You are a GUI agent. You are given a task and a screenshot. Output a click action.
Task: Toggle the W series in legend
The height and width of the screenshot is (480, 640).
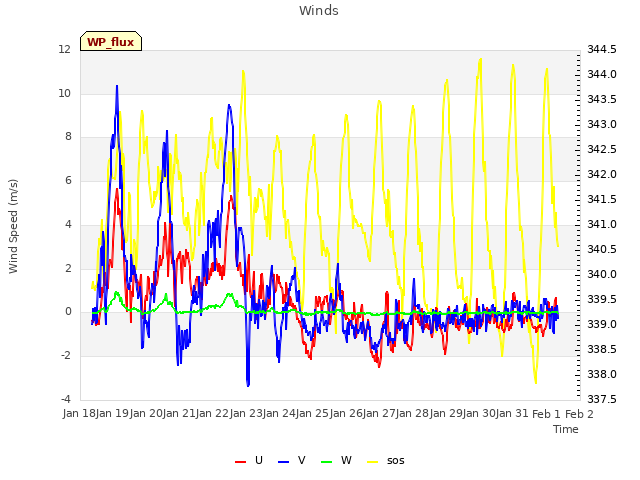coord(336,460)
